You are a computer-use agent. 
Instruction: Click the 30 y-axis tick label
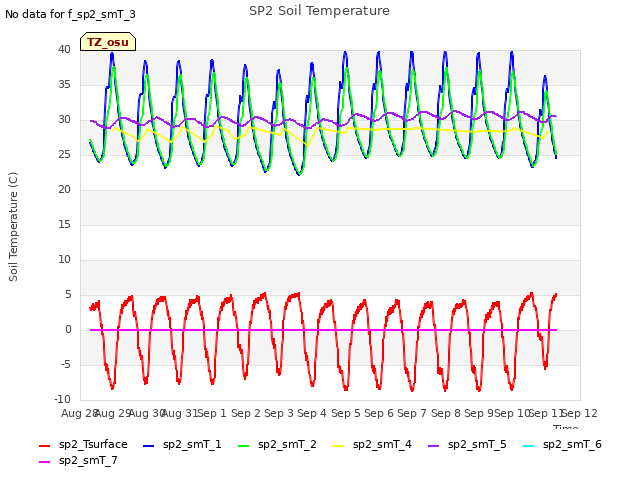pyautogui.click(x=64, y=120)
